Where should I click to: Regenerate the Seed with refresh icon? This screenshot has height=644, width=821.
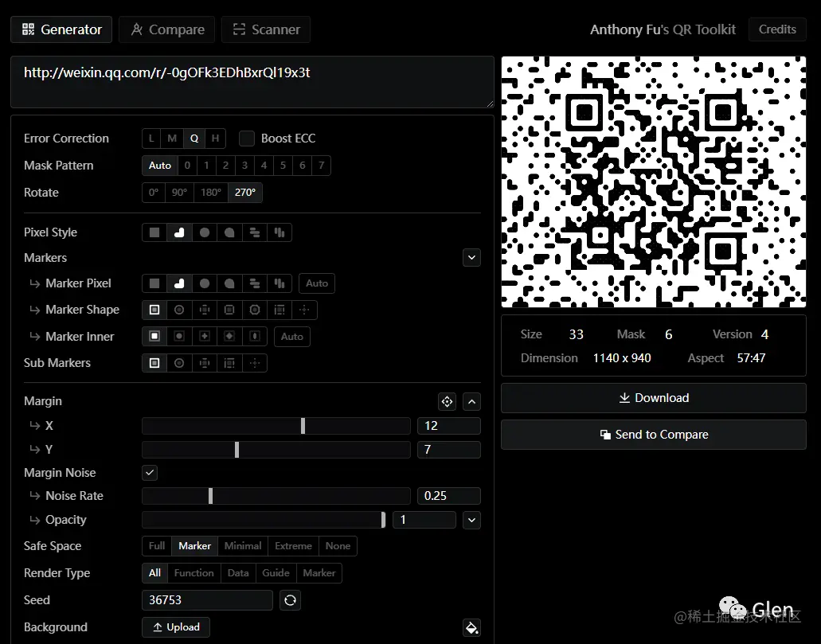click(290, 600)
